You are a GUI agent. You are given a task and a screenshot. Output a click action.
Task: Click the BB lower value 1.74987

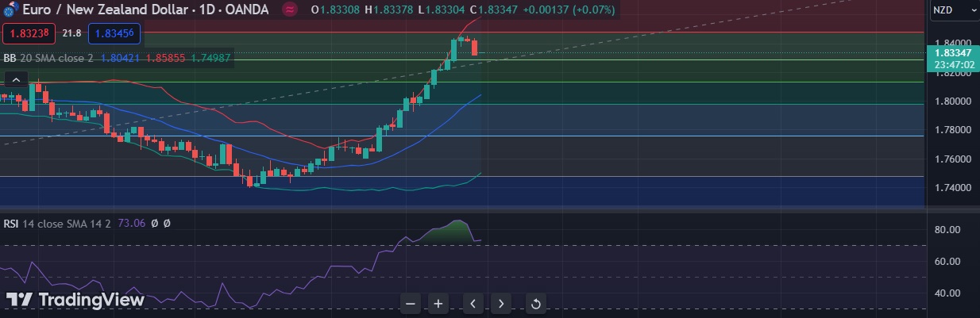pyautogui.click(x=210, y=58)
